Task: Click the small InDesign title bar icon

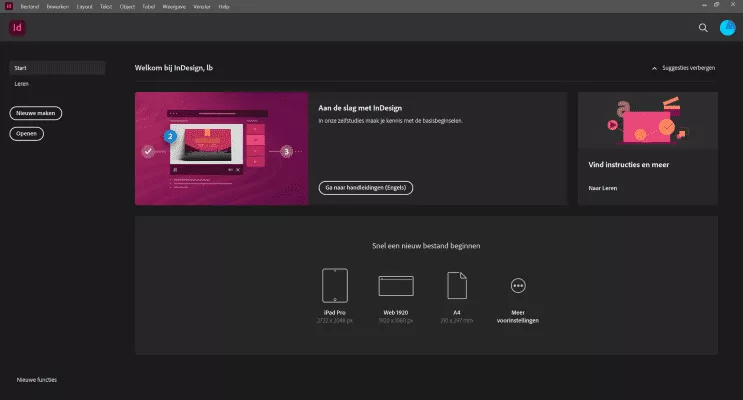Action: (x=7, y=5)
